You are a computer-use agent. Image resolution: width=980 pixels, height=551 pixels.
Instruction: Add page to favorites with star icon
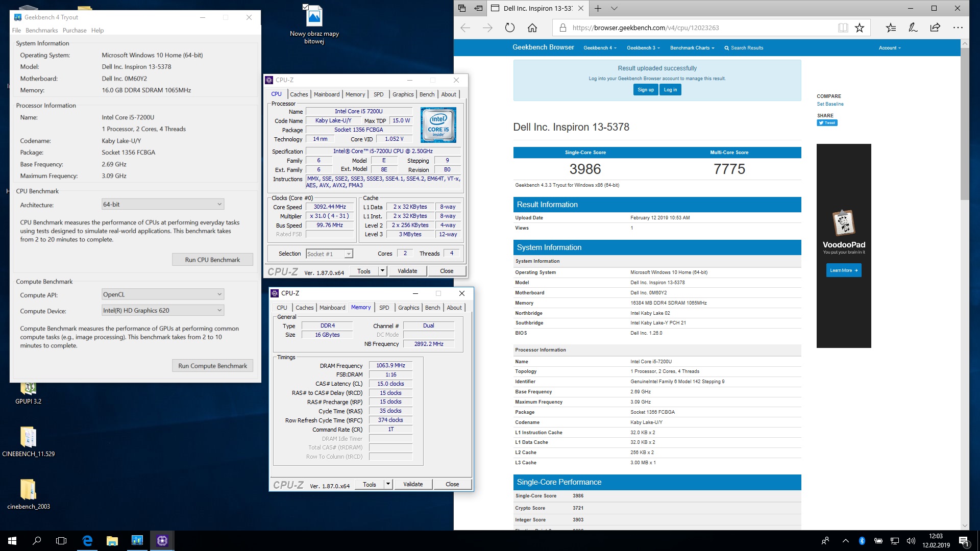[860, 28]
